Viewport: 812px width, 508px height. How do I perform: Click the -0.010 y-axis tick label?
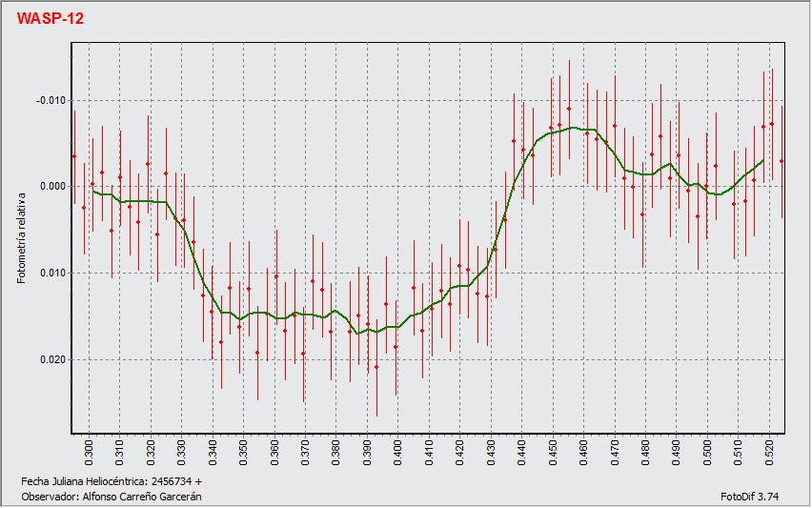tap(51, 100)
